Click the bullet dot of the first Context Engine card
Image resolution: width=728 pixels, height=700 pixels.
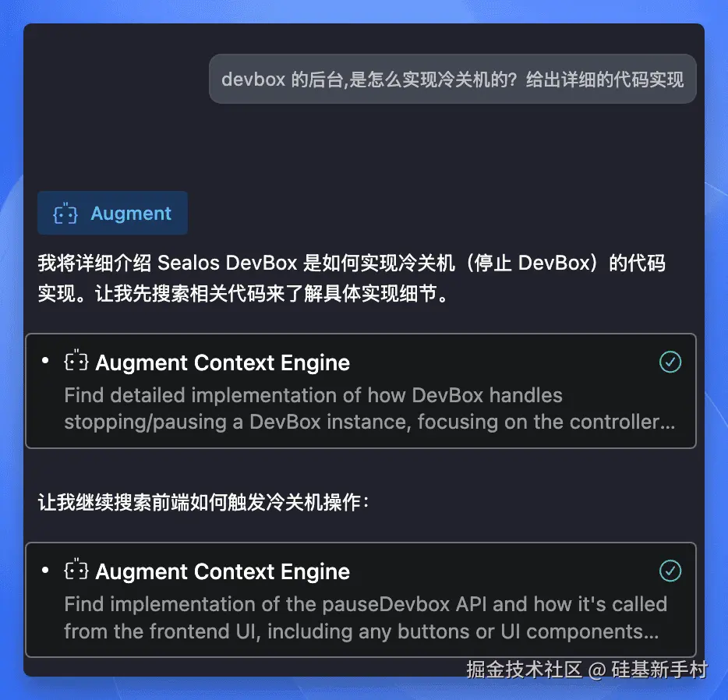[45, 361]
